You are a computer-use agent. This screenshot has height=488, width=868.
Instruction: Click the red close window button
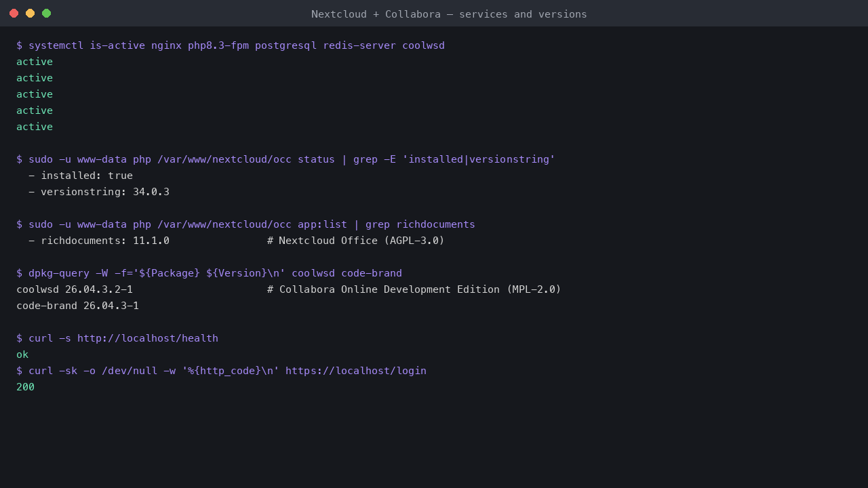coord(14,14)
